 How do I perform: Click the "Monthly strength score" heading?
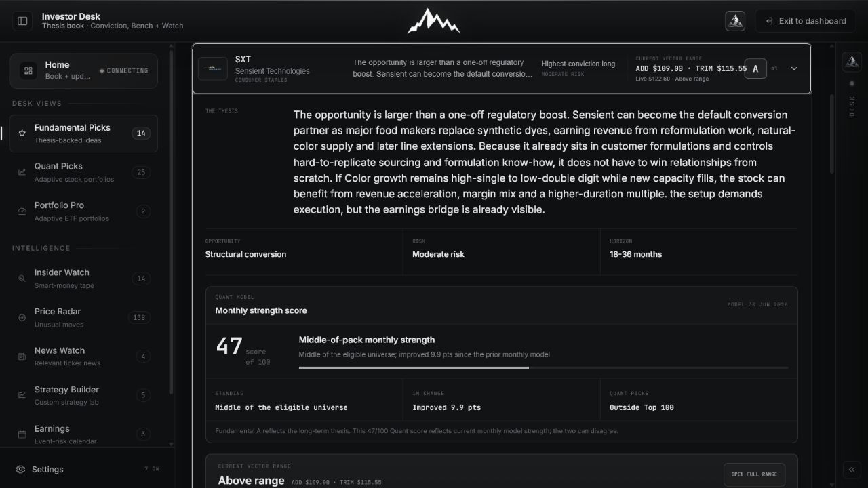click(261, 310)
